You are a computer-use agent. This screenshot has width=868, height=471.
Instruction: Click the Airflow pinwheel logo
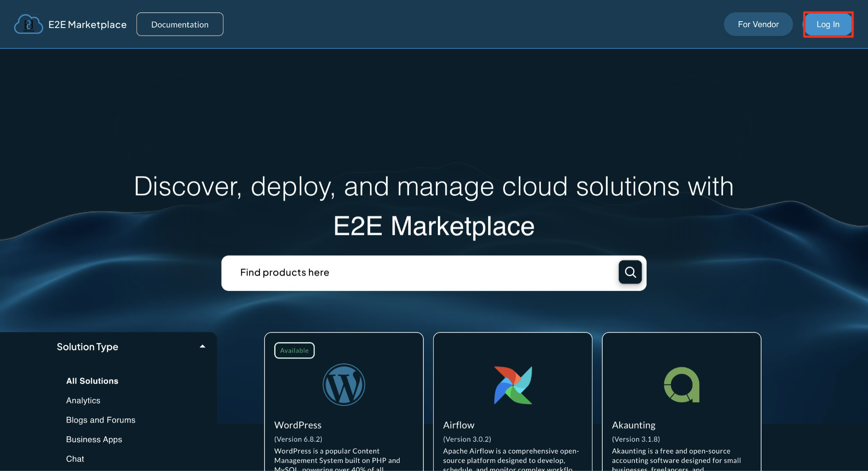coord(513,385)
